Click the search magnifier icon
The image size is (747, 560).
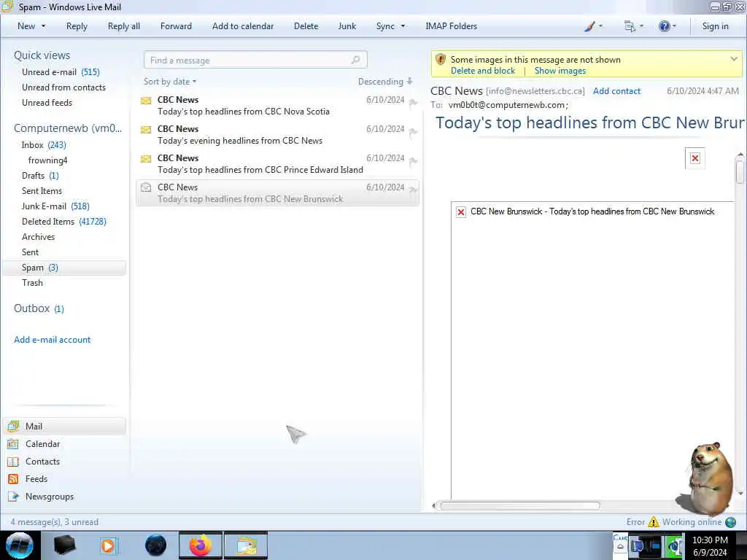[x=355, y=60]
